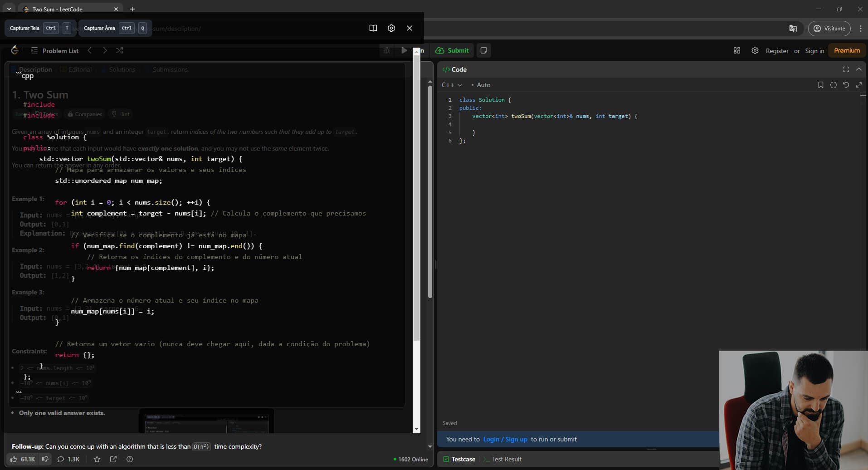The width and height of the screenshot is (868, 470).
Task: Collapse the Code panel chevron
Action: (x=858, y=69)
